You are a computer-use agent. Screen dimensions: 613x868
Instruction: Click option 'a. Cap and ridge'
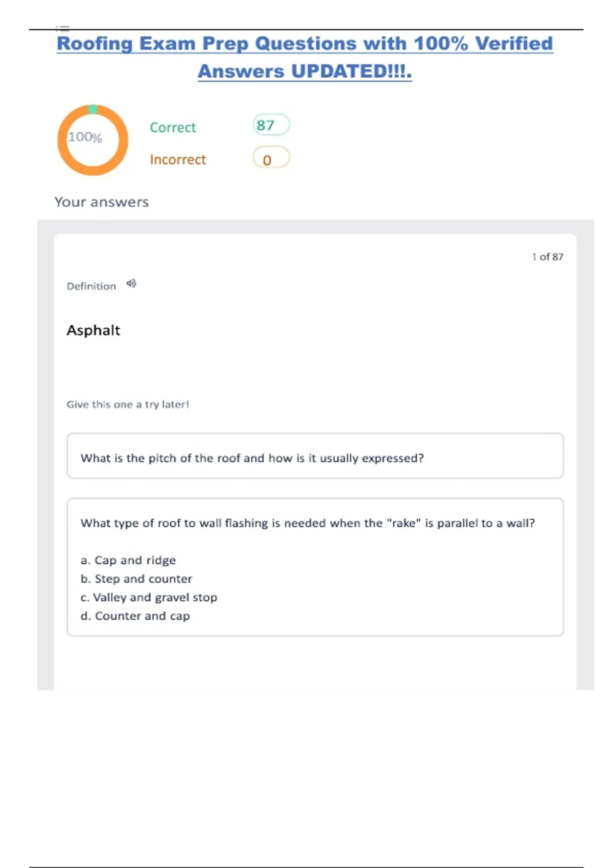pyautogui.click(x=128, y=560)
